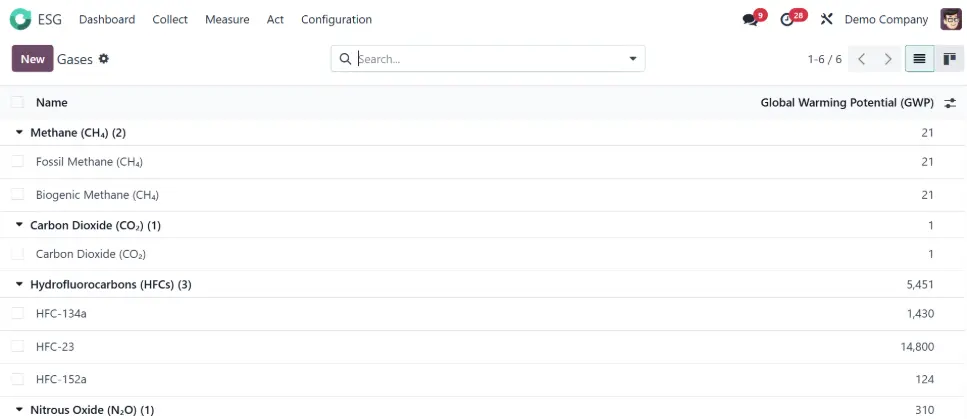The height and width of the screenshot is (419, 967).
Task: Go to the next page arrow
Action: coord(888,59)
